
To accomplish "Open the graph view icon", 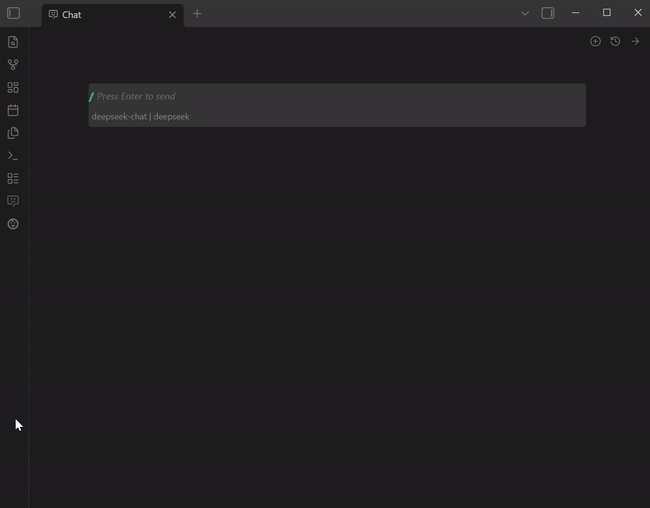I will point(13,65).
